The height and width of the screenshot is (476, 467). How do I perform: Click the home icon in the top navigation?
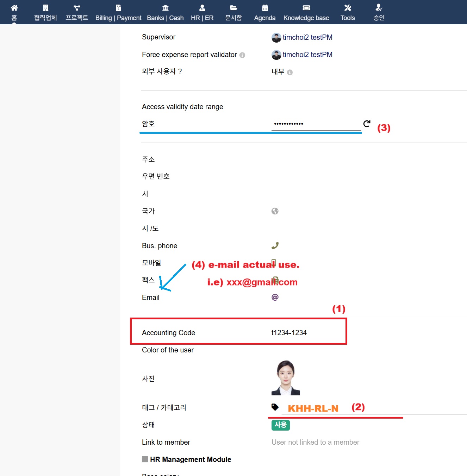14,8
